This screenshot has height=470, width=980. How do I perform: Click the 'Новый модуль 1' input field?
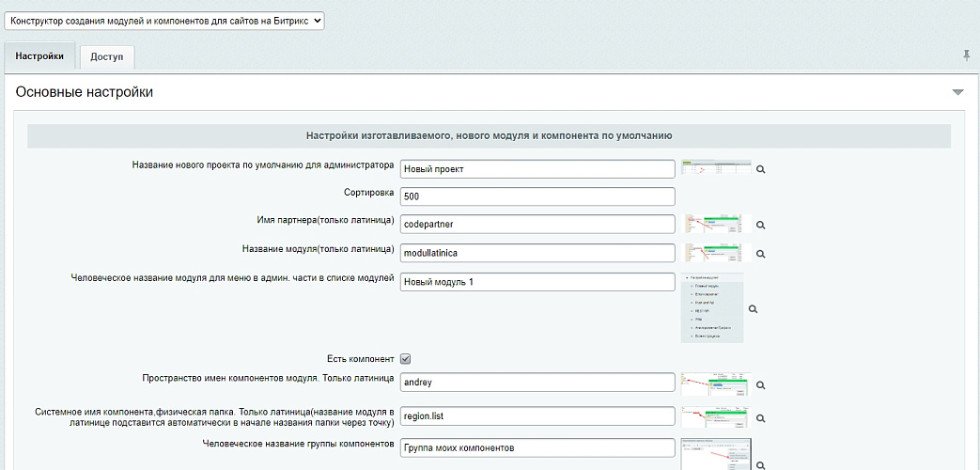pyautogui.click(x=537, y=282)
